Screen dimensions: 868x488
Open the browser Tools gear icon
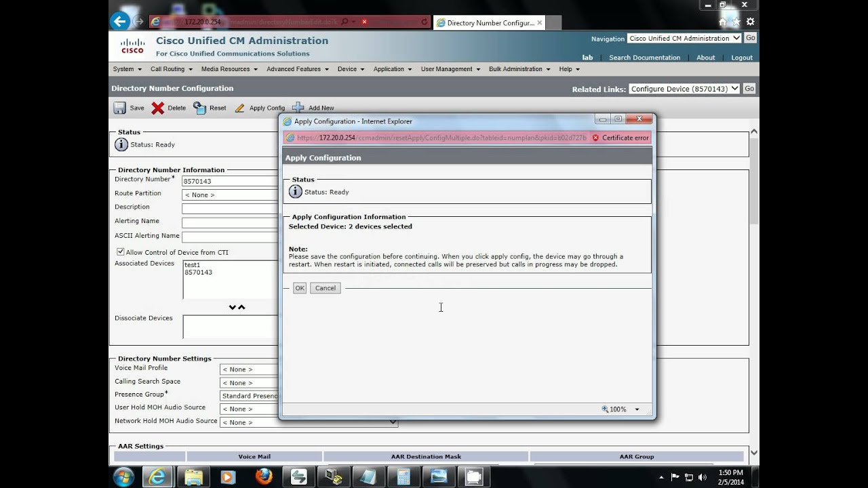[750, 22]
